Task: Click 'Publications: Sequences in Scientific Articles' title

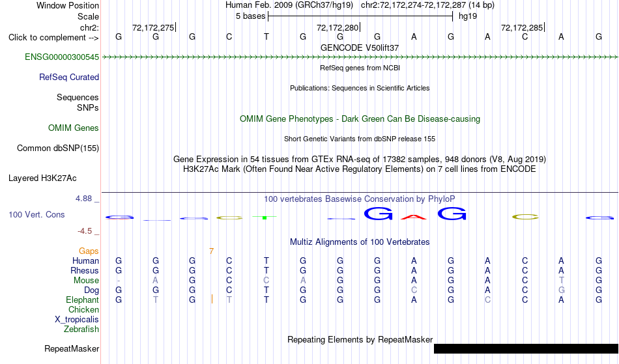Action: coord(360,88)
